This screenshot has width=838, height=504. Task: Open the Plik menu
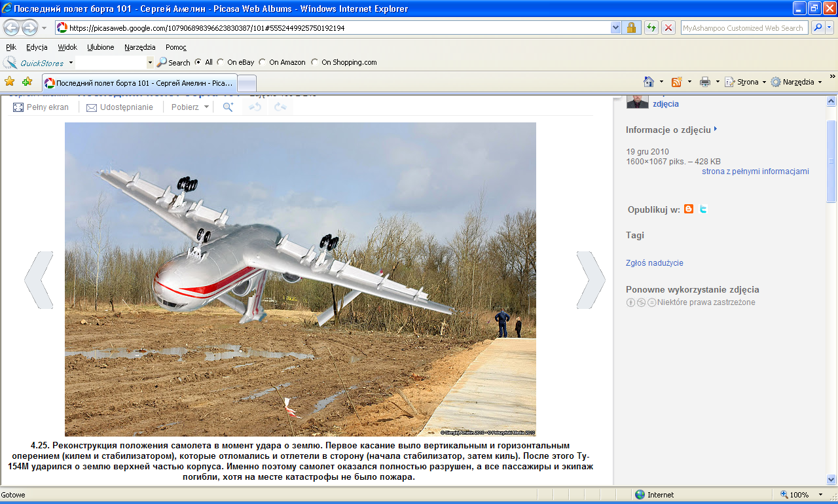11,47
